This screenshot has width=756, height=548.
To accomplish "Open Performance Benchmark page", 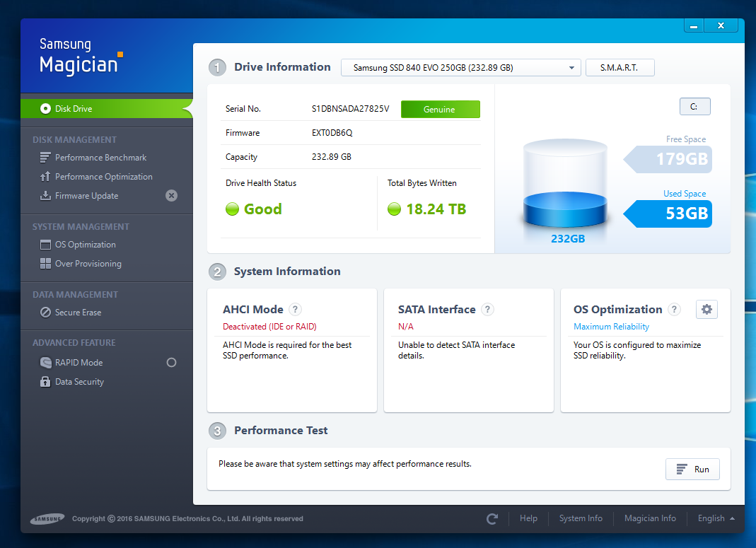I will point(100,158).
